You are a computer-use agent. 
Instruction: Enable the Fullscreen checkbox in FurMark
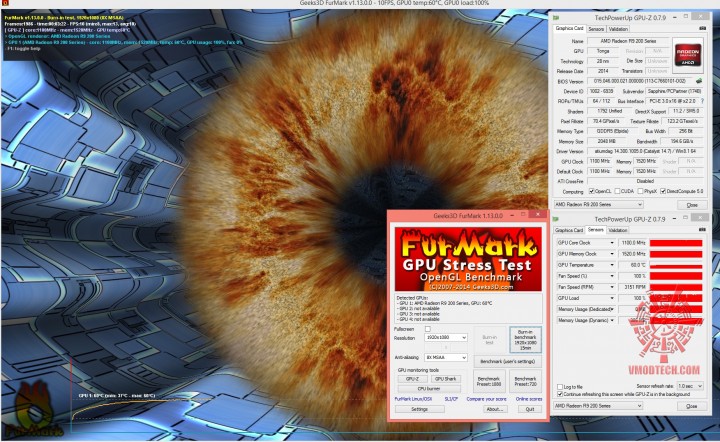point(428,329)
